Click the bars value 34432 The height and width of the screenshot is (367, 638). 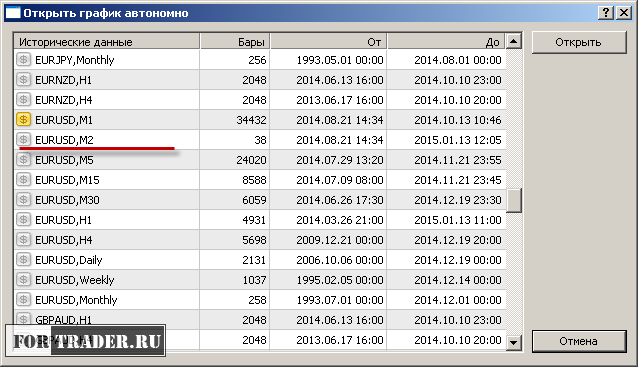coord(251,120)
